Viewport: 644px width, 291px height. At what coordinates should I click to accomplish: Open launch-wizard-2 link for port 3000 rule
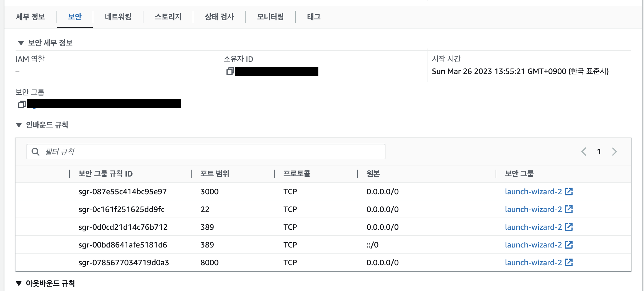coord(534,192)
